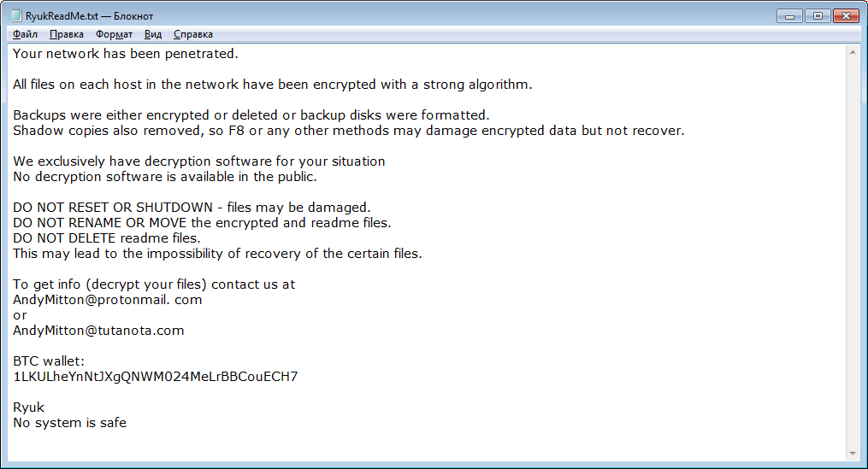The width and height of the screenshot is (868, 469).
Task: Click the vertical scrollbar track
Action: pos(853,256)
